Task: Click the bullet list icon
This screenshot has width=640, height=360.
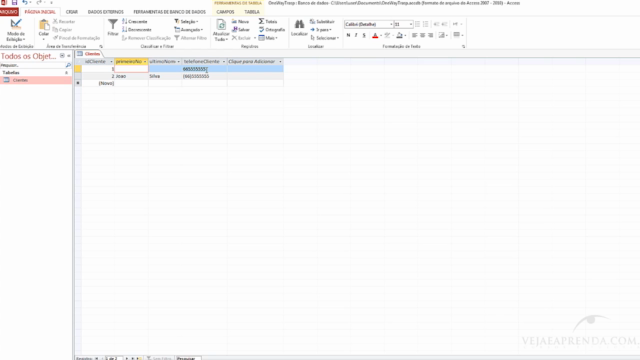Action: pos(417,24)
